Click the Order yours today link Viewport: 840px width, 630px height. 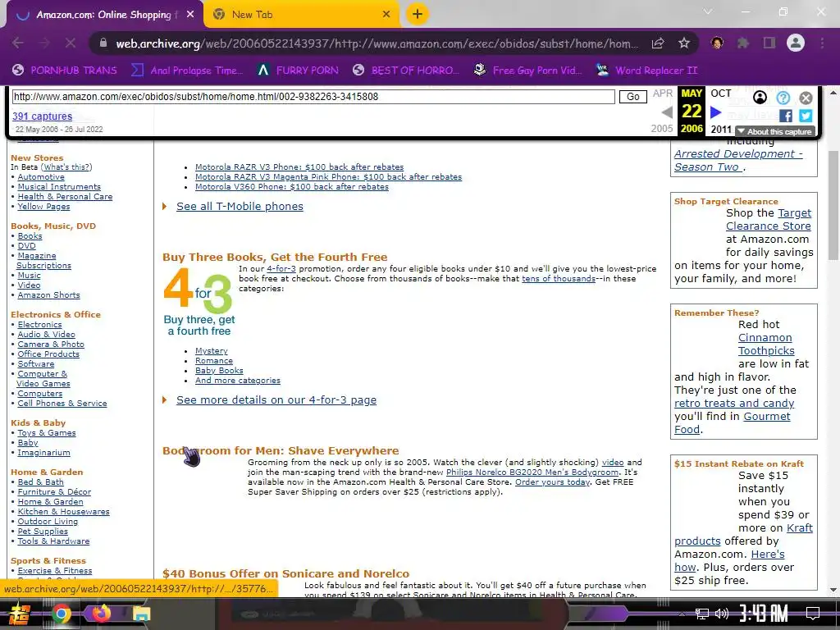[552, 482]
